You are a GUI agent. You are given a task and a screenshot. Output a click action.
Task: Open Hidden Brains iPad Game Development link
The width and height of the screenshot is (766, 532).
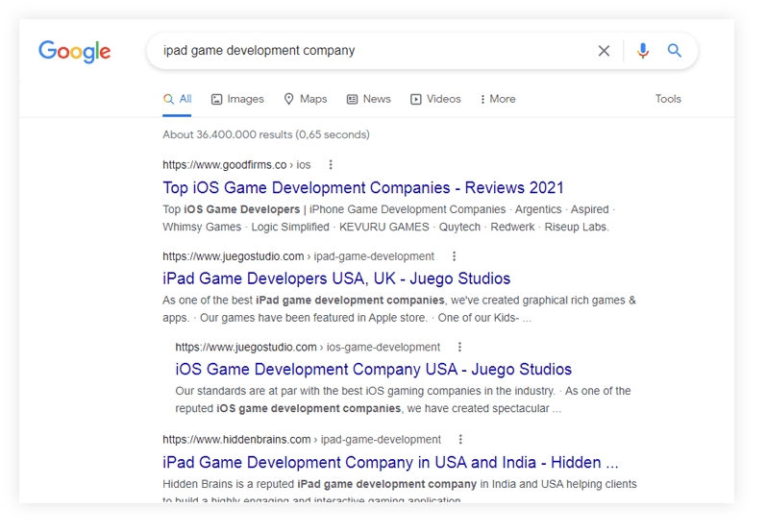pos(390,462)
